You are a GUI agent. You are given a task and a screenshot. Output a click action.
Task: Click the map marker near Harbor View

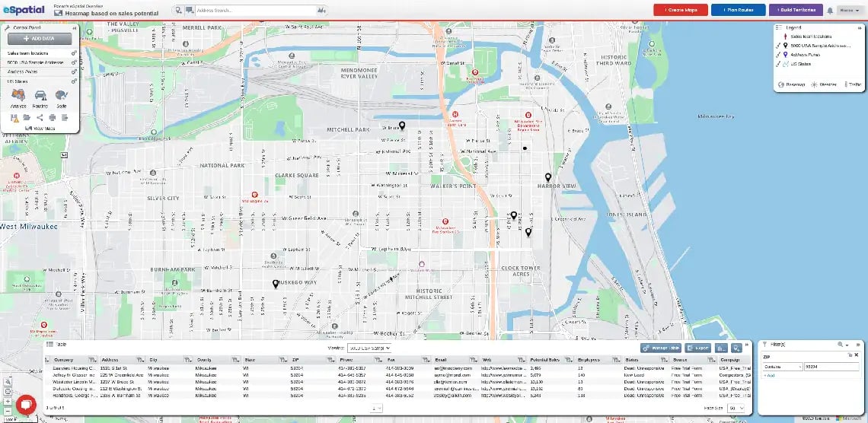point(548,177)
